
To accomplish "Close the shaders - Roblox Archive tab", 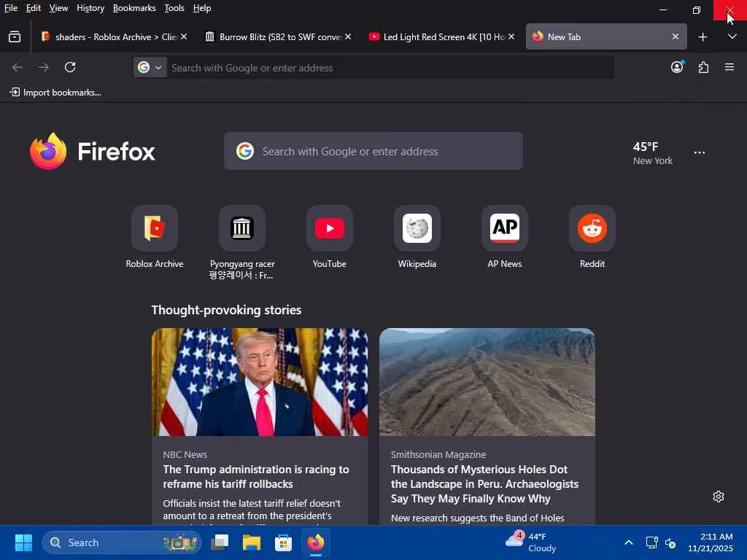I will [x=184, y=36].
